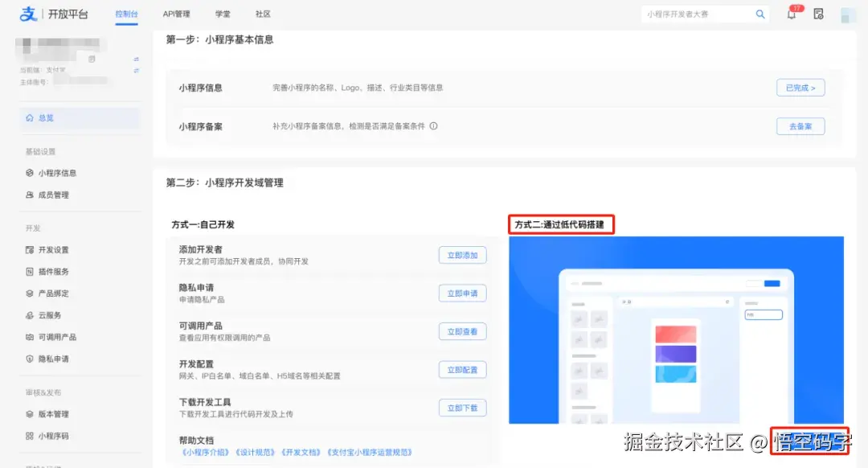Viewport: 868px width, 468px height.
Task: Click the 第一步：小程序基本信息 heading
Action: (x=219, y=40)
